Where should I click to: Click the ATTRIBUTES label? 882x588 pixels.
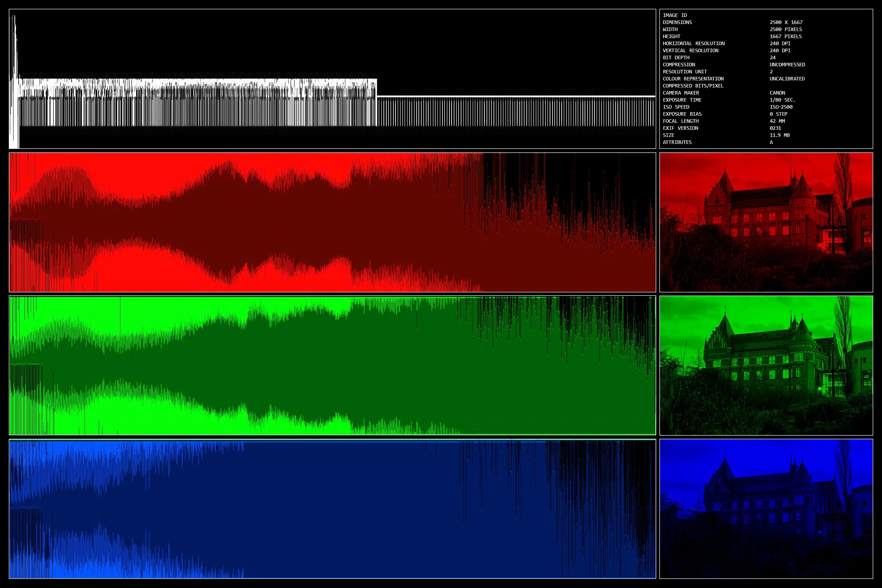click(x=677, y=143)
